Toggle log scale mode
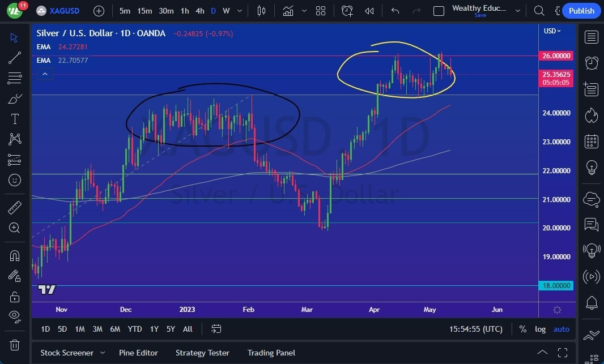 [540, 329]
